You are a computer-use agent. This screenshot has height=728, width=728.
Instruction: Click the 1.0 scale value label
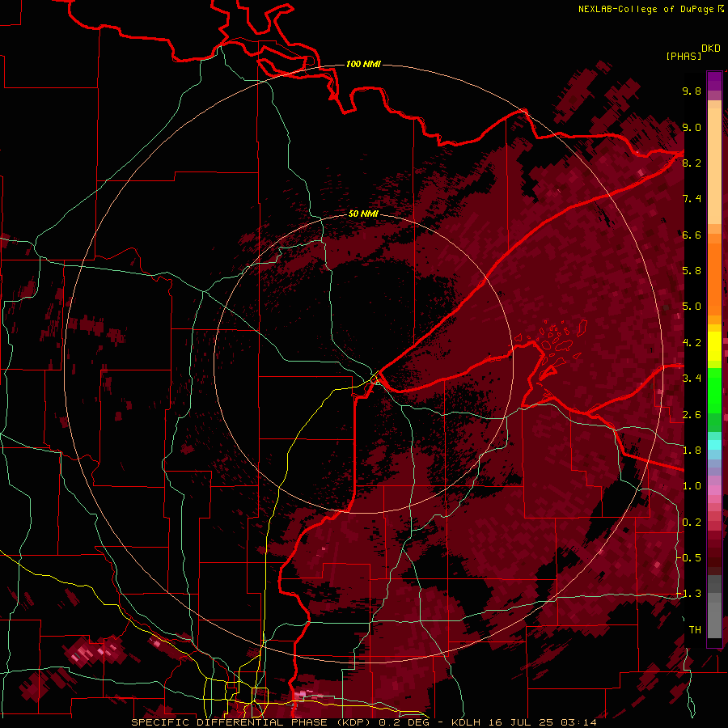pyautogui.click(x=692, y=486)
